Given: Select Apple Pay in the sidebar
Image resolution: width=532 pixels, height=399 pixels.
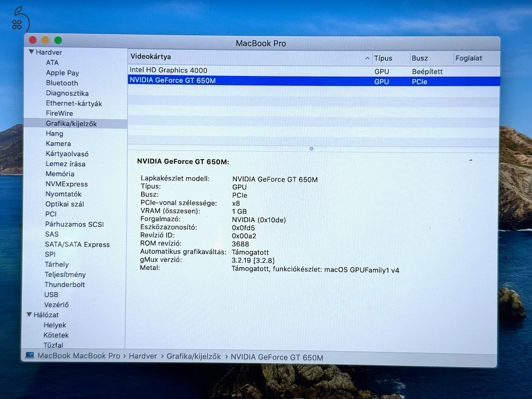Looking at the screenshot, I should point(62,73).
